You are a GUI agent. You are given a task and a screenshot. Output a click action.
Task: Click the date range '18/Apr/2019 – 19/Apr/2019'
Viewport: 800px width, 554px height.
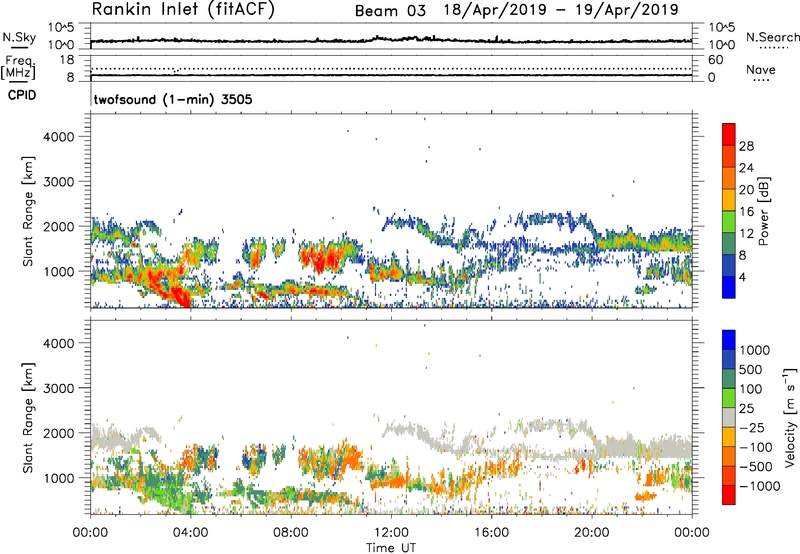pos(561,10)
